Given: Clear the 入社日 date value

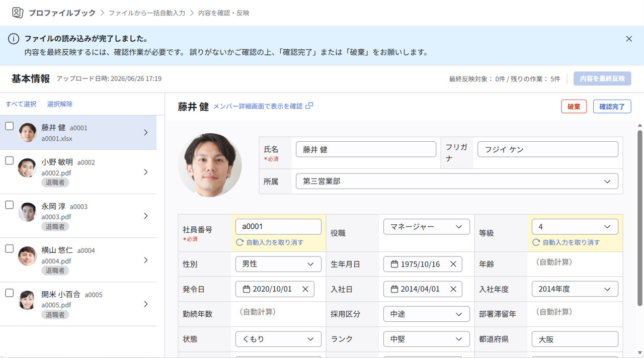Looking at the screenshot, I should coord(453,289).
